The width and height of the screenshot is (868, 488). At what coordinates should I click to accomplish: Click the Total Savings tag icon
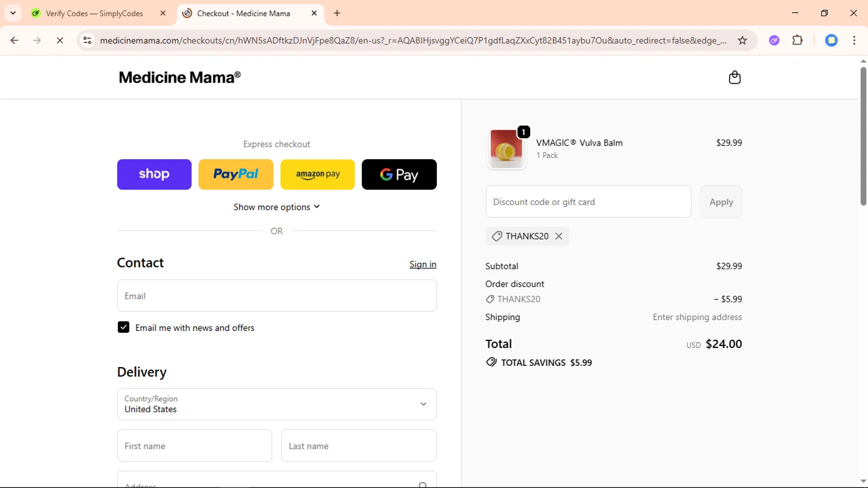(x=491, y=362)
